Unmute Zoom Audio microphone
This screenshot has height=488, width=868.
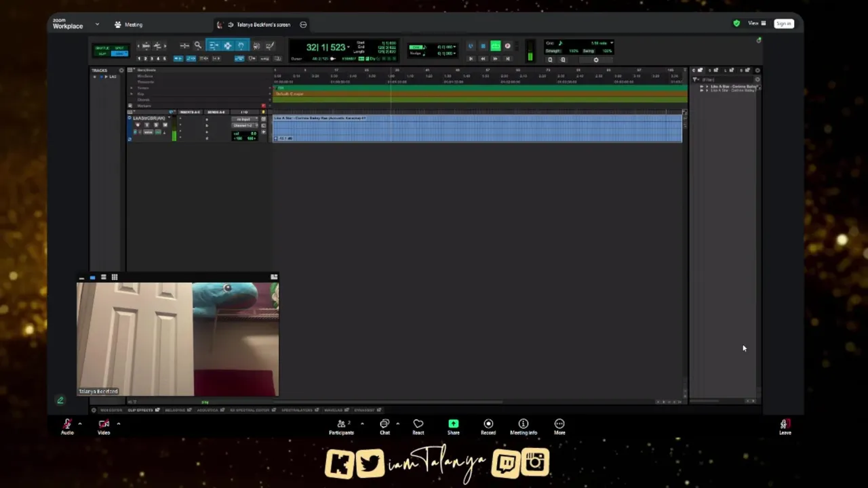pos(67,427)
